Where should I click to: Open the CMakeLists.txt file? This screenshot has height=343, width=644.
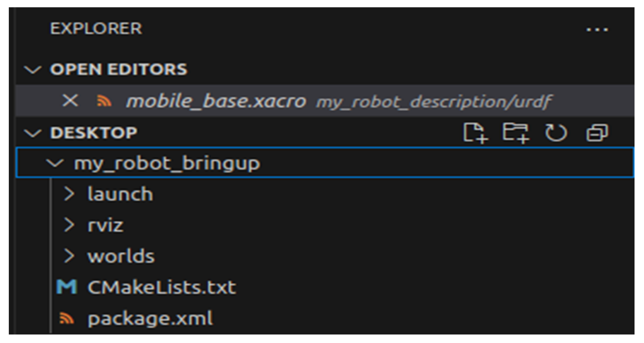tap(161, 287)
